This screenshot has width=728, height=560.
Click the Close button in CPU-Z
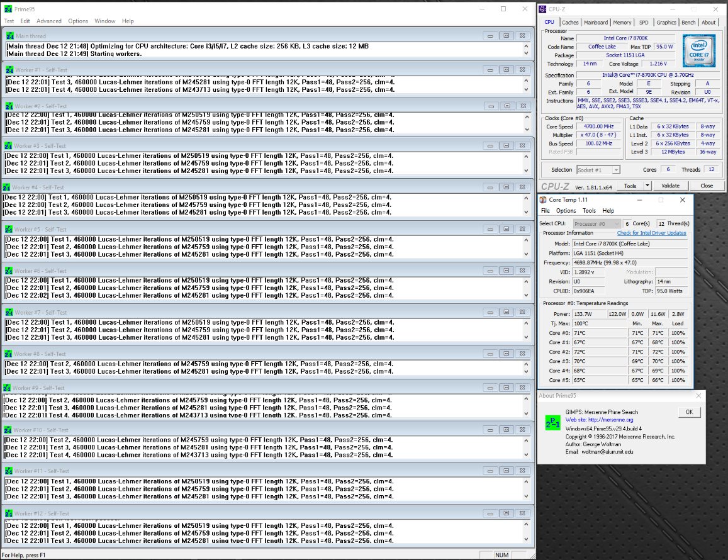point(707,186)
